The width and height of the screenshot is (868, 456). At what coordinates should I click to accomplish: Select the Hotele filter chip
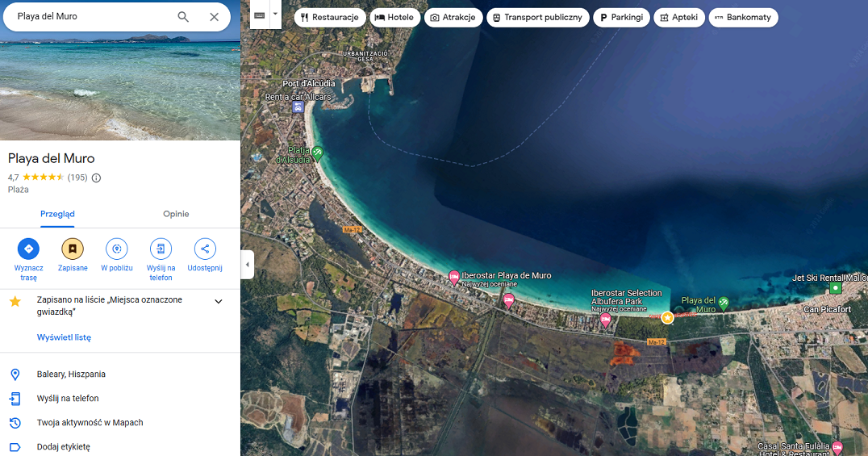[x=394, y=17]
